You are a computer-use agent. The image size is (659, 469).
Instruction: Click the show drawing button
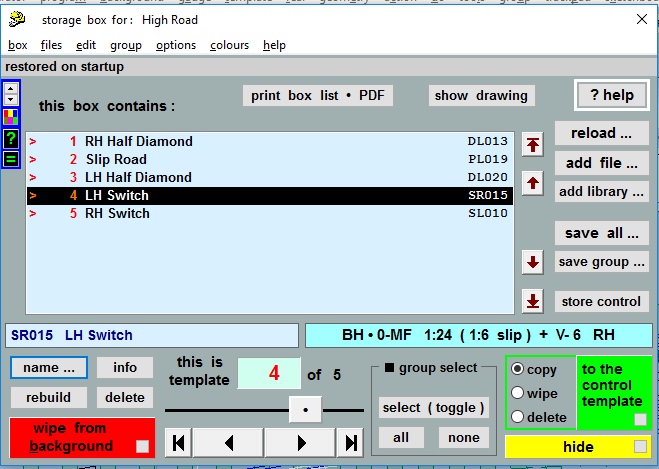(x=481, y=96)
